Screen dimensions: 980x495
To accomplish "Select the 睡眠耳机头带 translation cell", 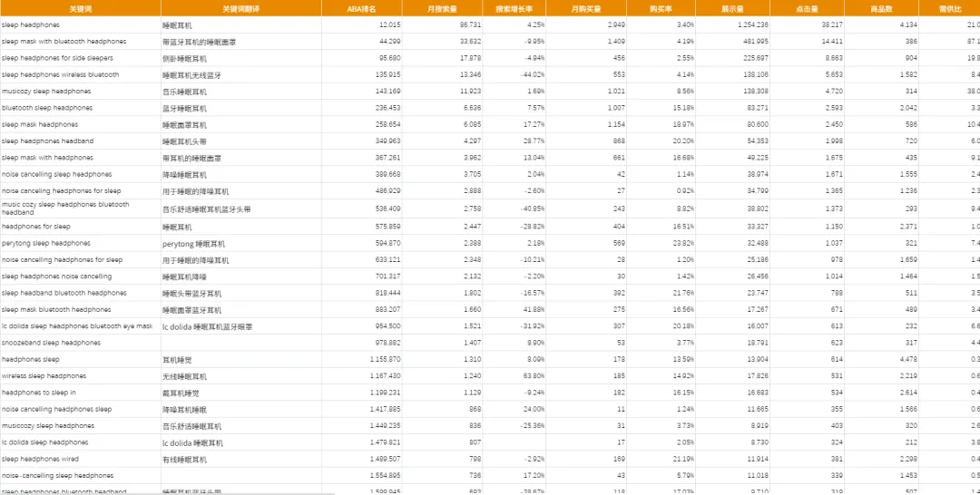I will click(184, 141).
